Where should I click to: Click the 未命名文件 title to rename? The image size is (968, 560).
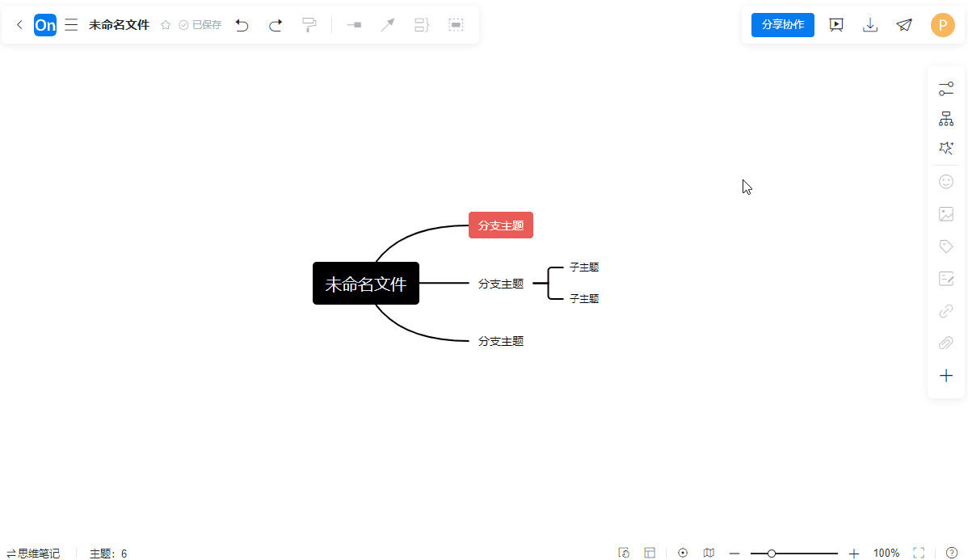click(x=119, y=25)
